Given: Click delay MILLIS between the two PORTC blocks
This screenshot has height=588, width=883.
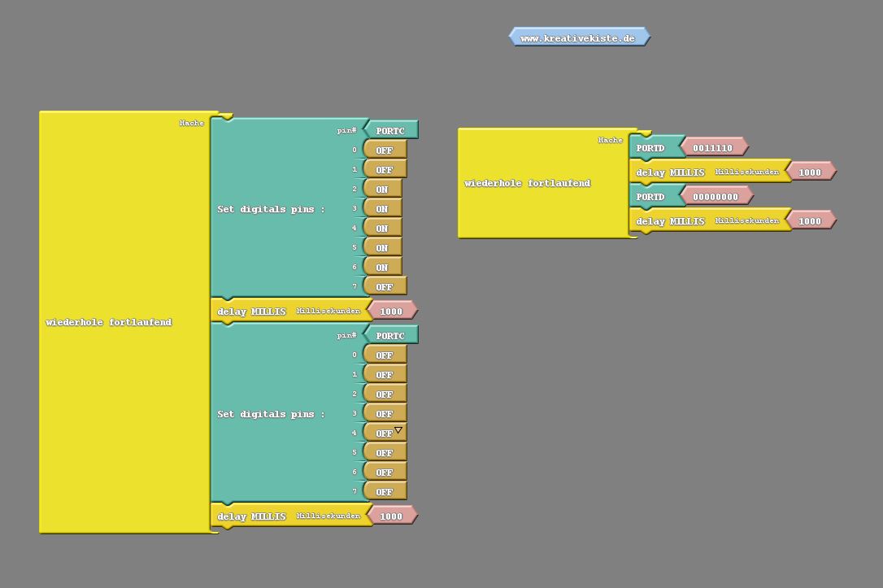Looking at the screenshot, I should (x=252, y=311).
